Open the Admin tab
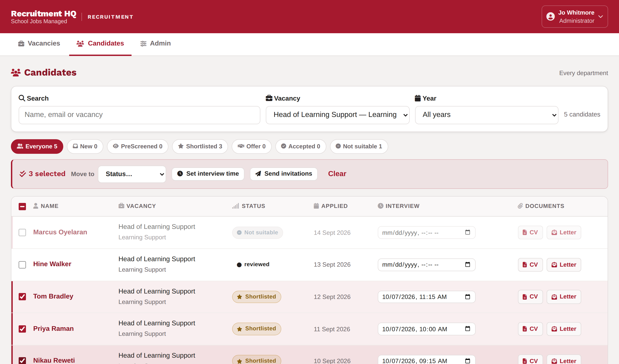 [155, 43]
